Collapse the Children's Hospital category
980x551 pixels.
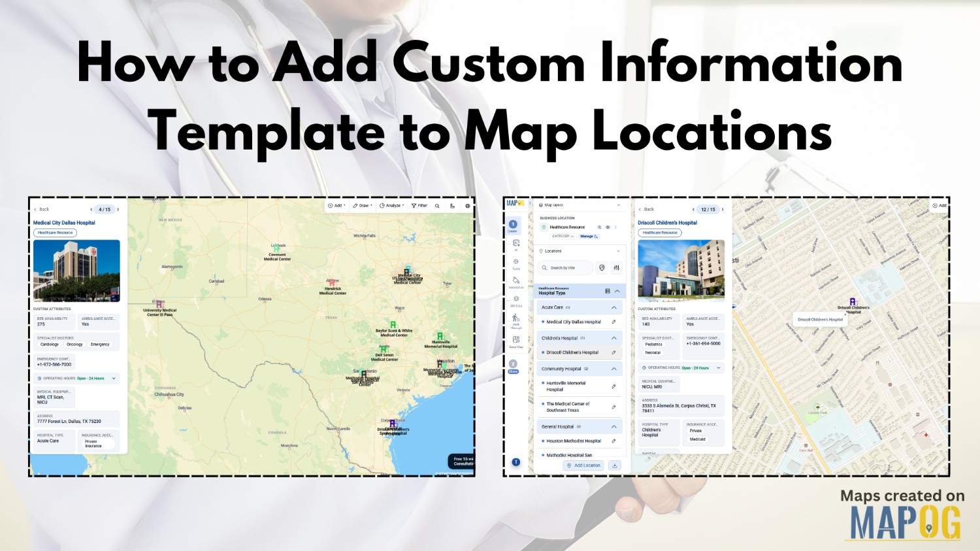[614, 338]
